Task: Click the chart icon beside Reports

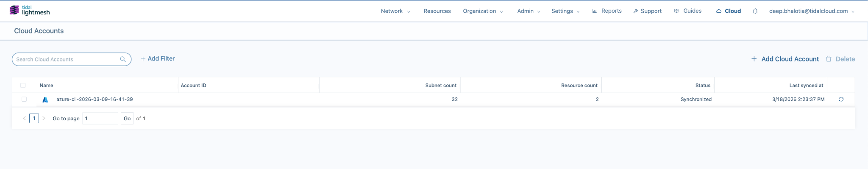Action: 595,11
